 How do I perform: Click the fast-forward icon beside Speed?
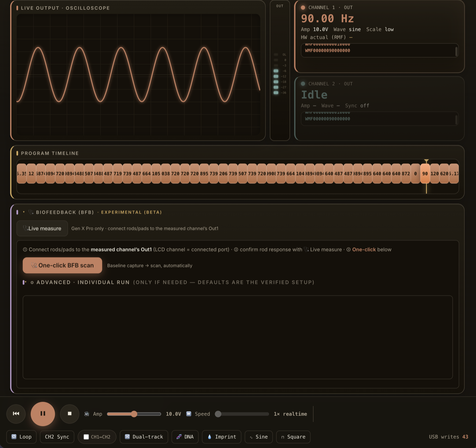[x=189, y=414]
